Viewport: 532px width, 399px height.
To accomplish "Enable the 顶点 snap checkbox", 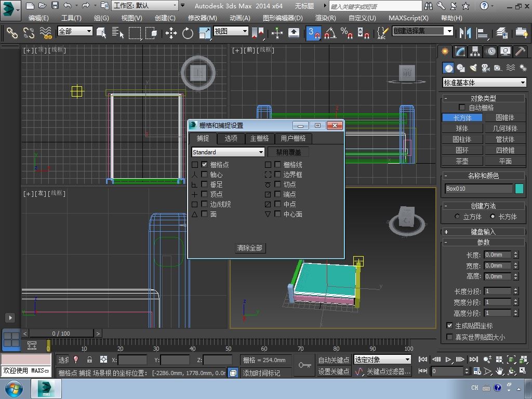I will coord(204,194).
